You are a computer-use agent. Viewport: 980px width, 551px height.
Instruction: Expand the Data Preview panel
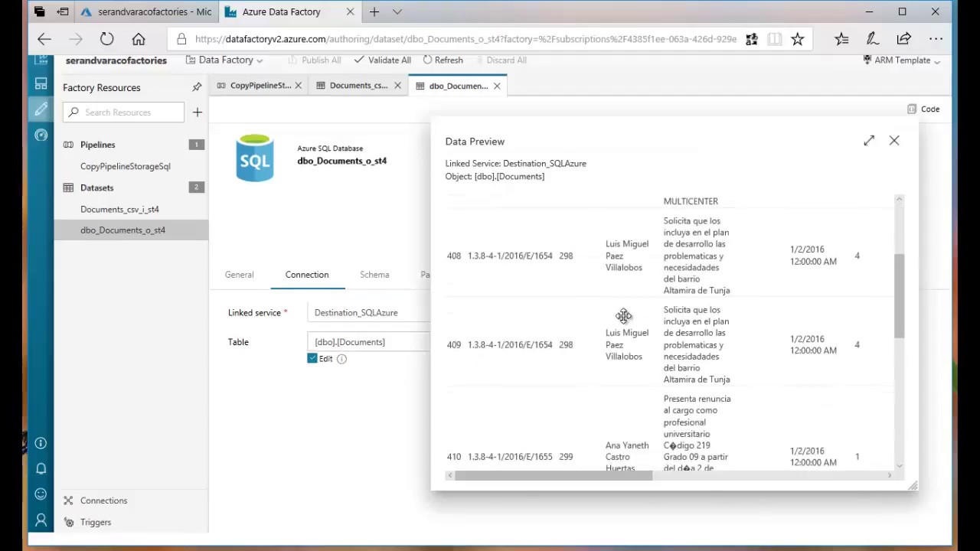point(869,141)
